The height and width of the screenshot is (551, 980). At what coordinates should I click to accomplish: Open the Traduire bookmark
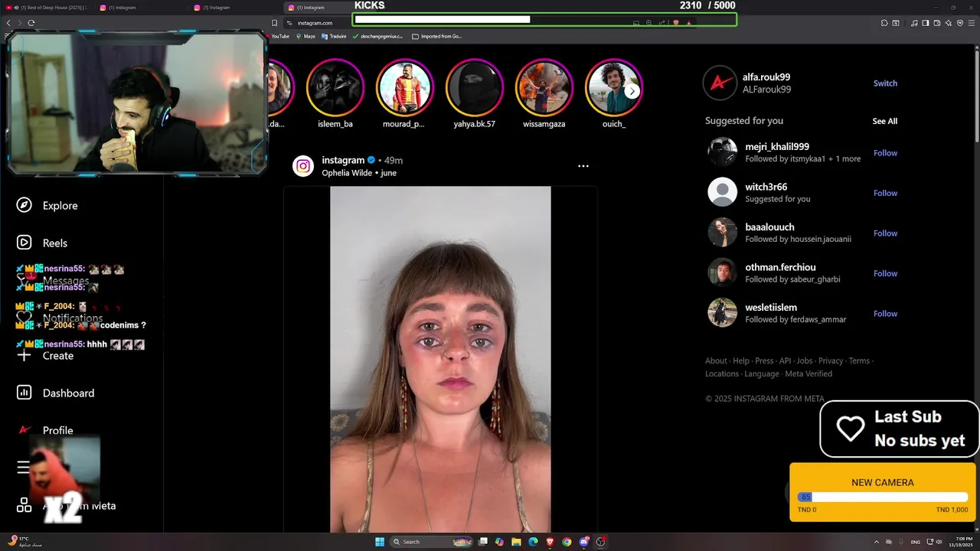tap(335, 36)
